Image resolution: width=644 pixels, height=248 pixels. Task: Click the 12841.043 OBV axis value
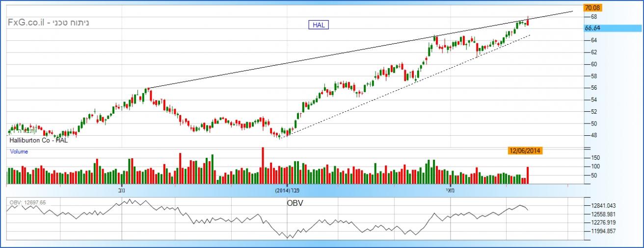604,206
